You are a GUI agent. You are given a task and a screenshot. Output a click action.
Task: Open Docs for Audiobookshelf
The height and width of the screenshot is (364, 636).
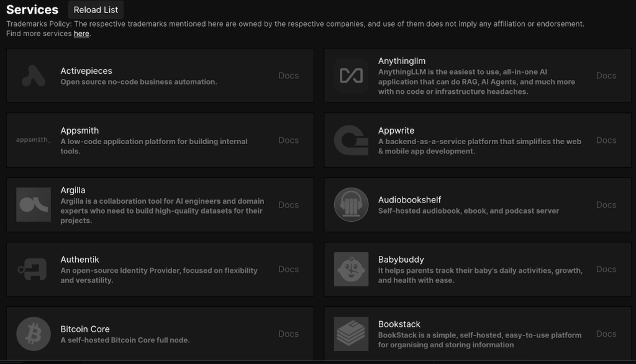pos(606,204)
